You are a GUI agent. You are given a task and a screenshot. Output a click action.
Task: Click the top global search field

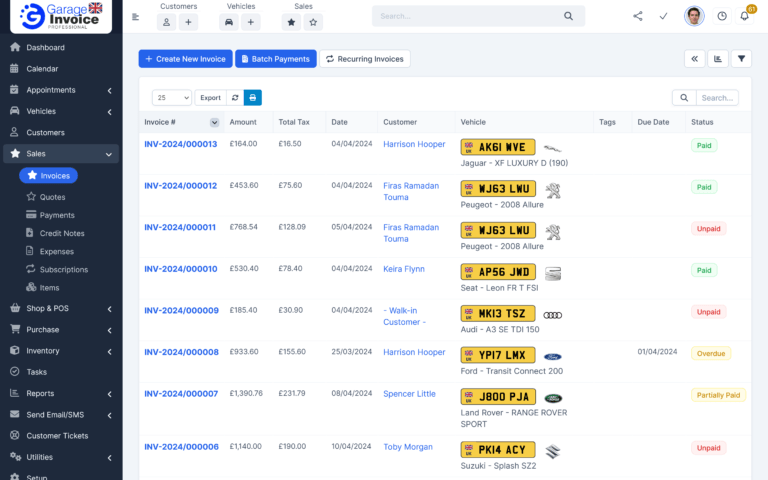point(470,16)
